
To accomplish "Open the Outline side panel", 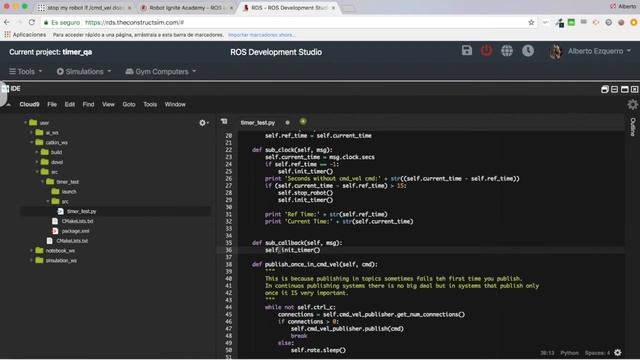I will (633, 127).
